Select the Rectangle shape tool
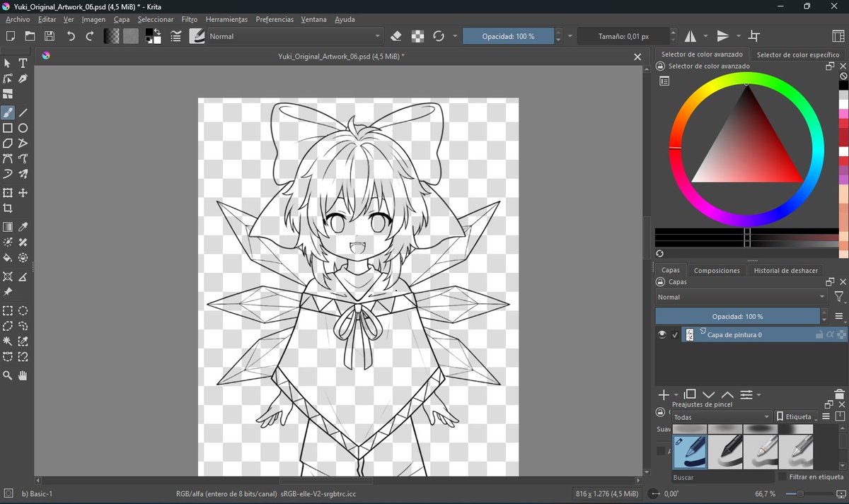The width and height of the screenshot is (849, 504). tap(8, 128)
